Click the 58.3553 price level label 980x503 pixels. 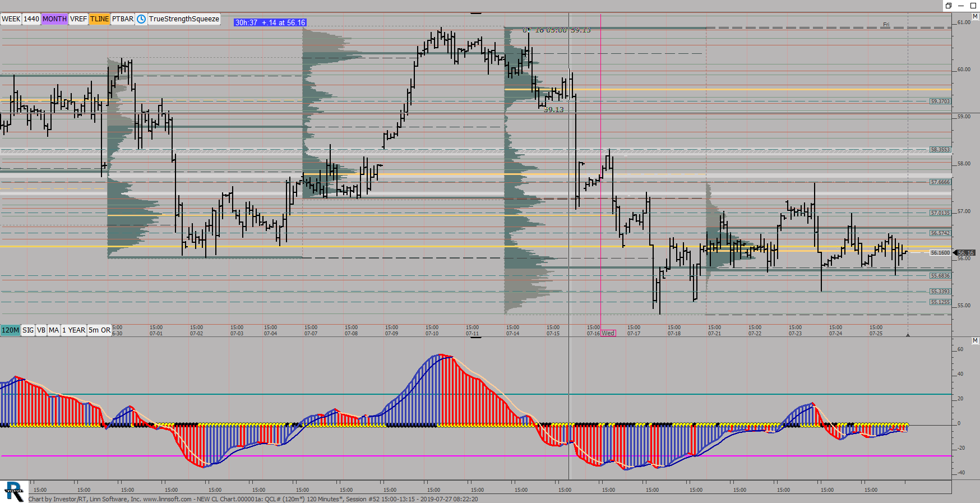[940, 150]
